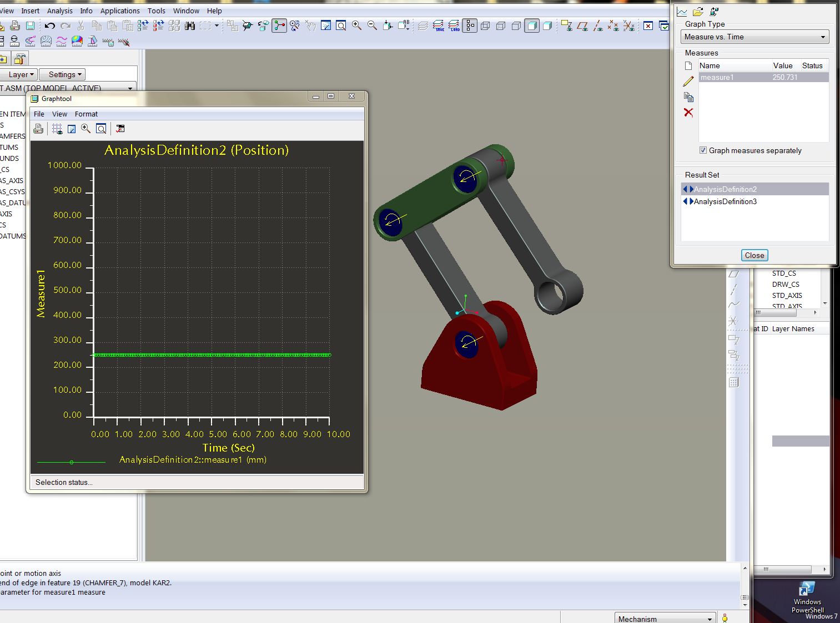Open the Layer dropdown button
This screenshot has height=623, width=840.
pos(22,74)
